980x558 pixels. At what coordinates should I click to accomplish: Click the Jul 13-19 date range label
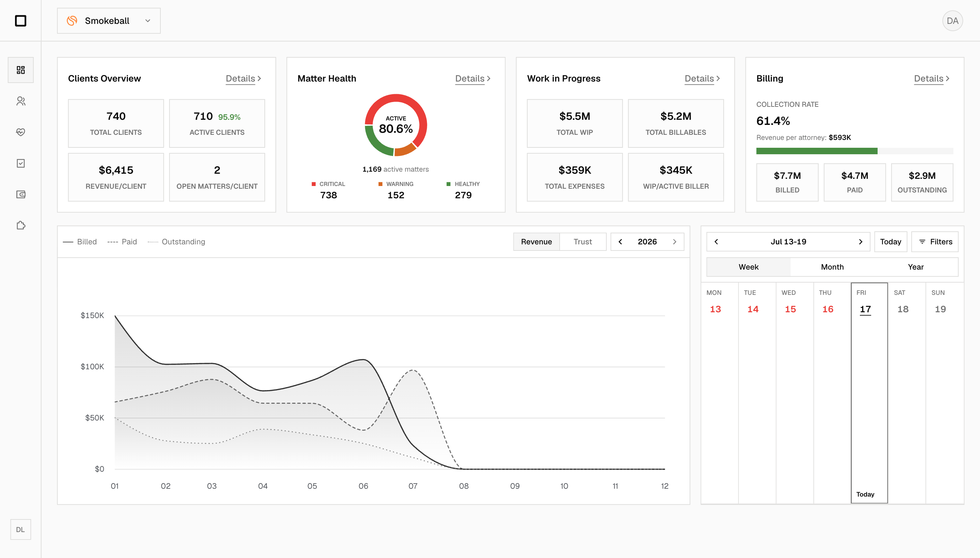tap(789, 241)
